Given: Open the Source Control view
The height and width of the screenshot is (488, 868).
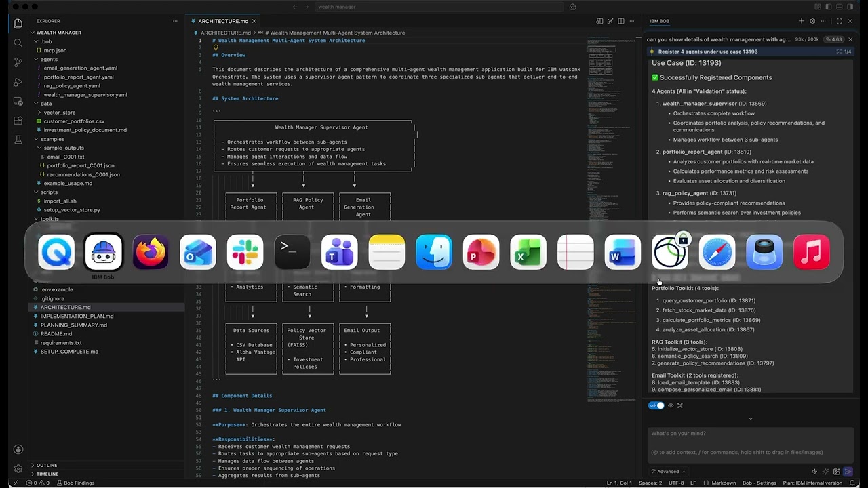Looking at the screenshot, I should pyautogui.click(x=18, y=62).
